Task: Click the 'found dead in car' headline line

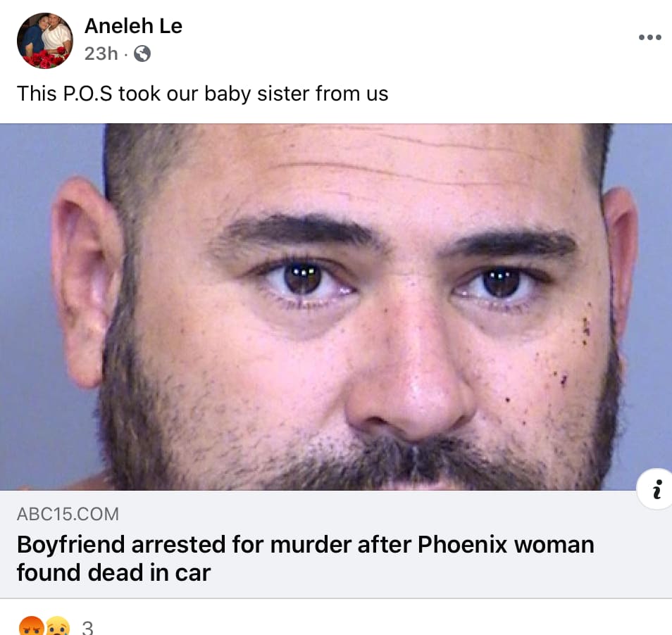Action: (113, 573)
